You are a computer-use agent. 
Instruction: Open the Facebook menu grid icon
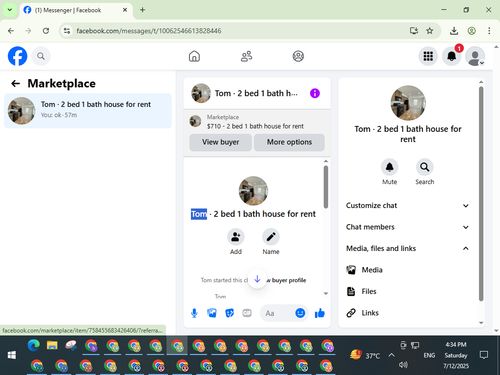[x=428, y=56]
